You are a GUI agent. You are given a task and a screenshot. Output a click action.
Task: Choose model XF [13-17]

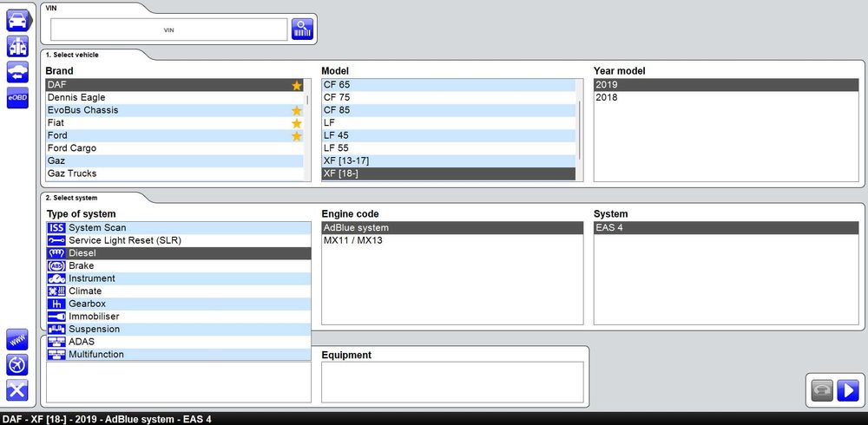click(449, 161)
